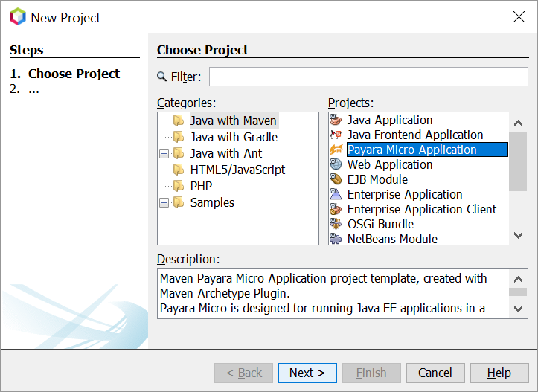Click the EJB Module icon

pos(336,180)
